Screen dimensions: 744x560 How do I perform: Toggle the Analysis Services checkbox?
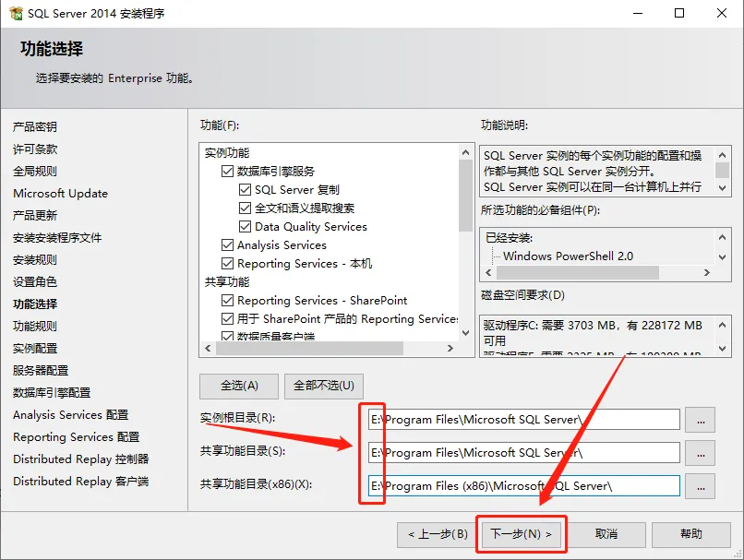[x=227, y=245]
